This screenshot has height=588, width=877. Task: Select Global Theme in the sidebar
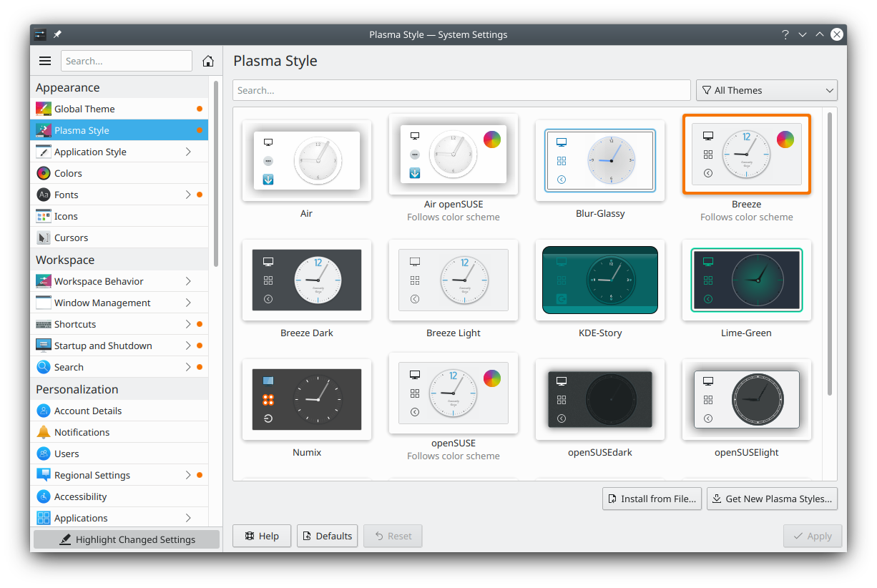[x=84, y=109]
